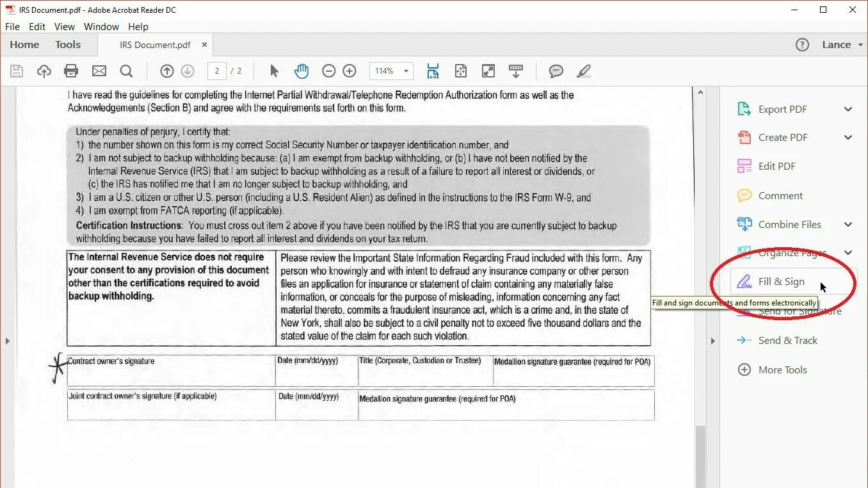Click the Save file icon
This screenshot has height=488, width=868.
coord(17,71)
